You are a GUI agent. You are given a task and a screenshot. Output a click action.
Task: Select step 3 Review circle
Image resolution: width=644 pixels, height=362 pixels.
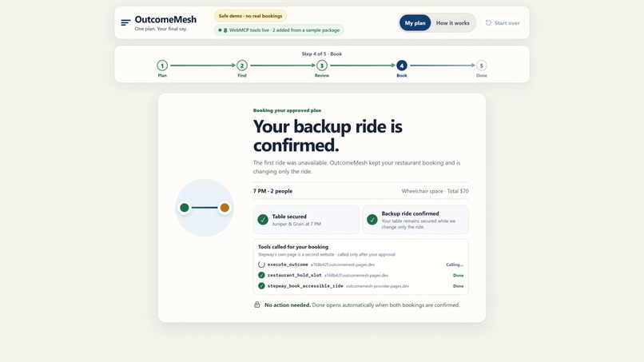(321, 66)
